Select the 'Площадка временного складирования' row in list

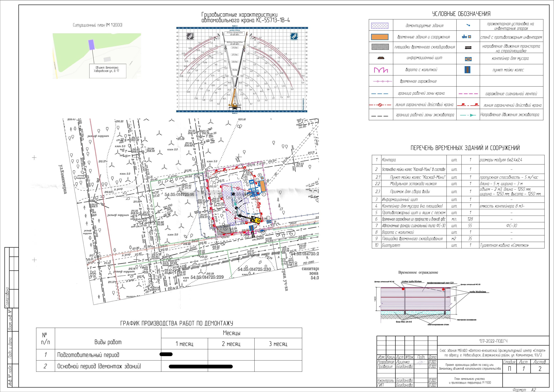coord(458,238)
